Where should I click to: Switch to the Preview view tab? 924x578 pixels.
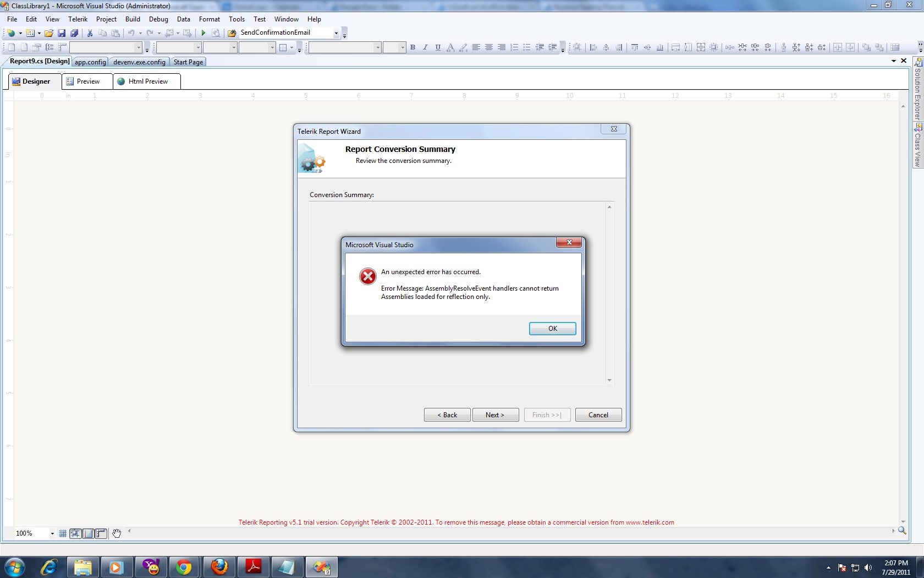[88, 81]
